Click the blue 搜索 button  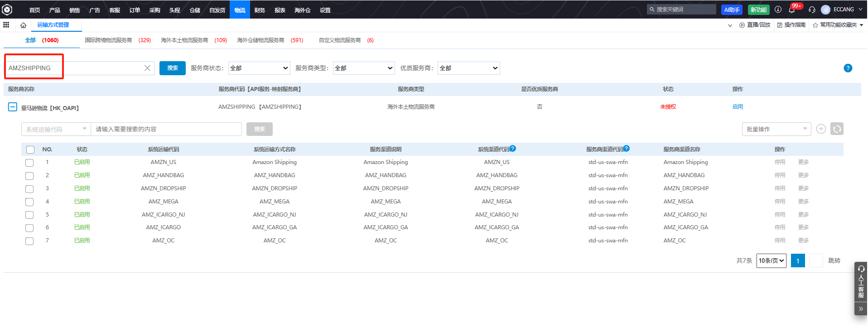click(x=173, y=68)
